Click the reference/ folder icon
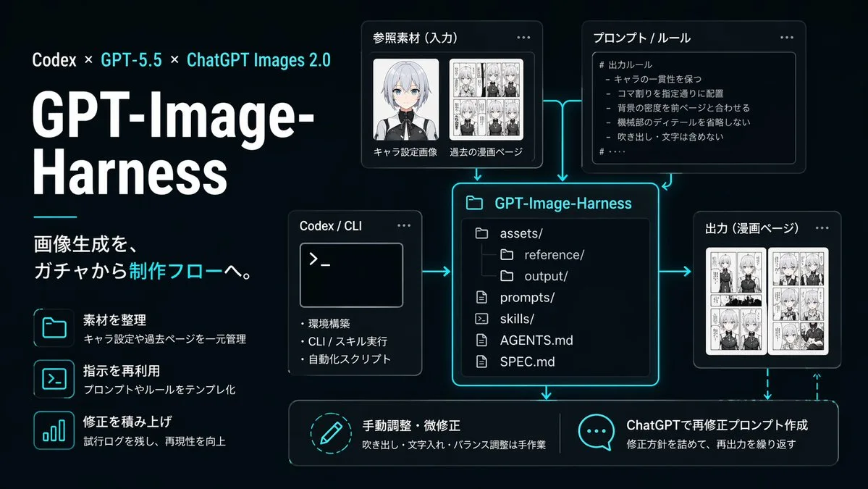Image resolution: width=868 pixels, height=489 pixels. [507, 255]
